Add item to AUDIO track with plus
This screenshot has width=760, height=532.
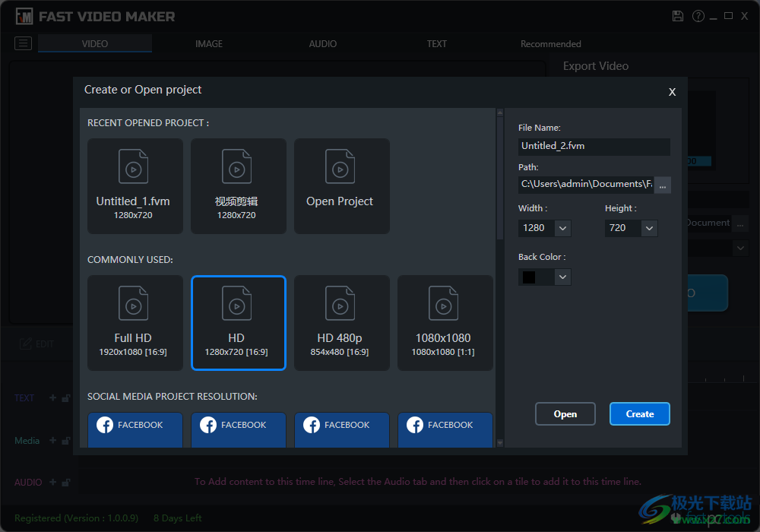[53, 482]
